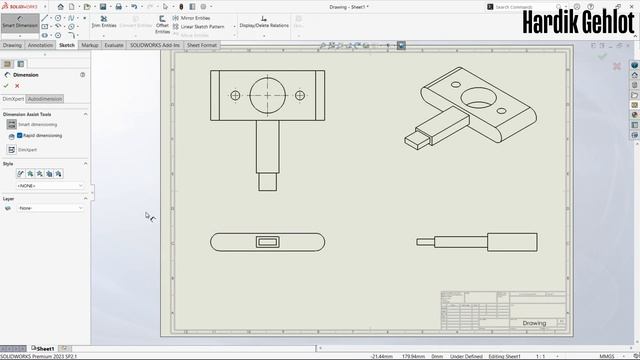
Task: Open the Line tool dropdown arrow
Action: click(51, 18)
